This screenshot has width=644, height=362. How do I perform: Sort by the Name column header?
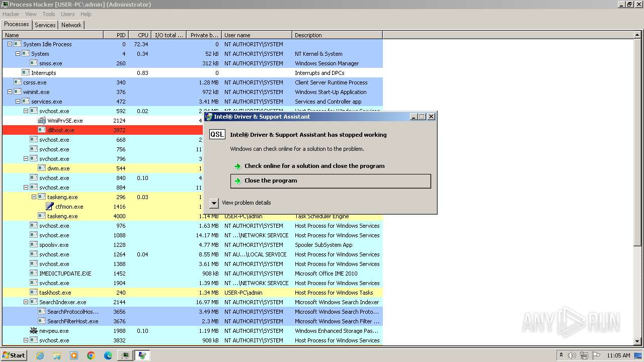(x=53, y=35)
